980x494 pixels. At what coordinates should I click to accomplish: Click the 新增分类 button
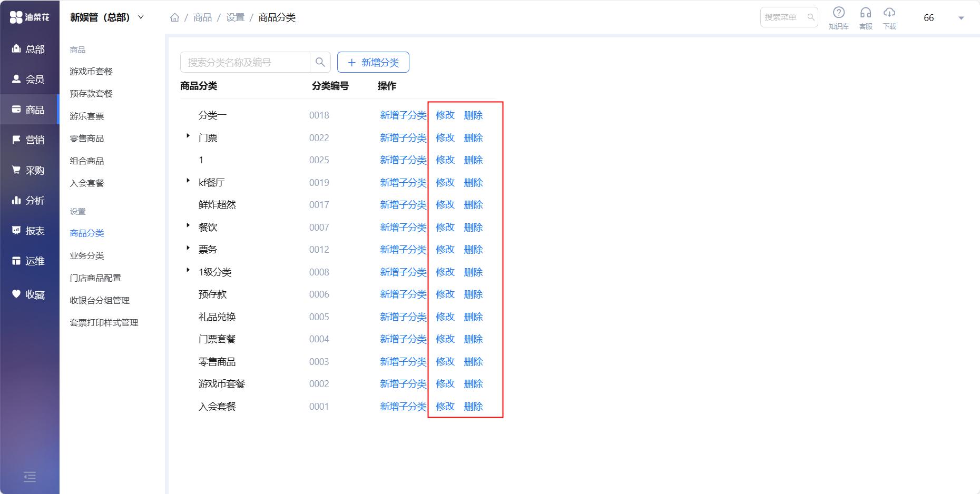click(x=373, y=62)
